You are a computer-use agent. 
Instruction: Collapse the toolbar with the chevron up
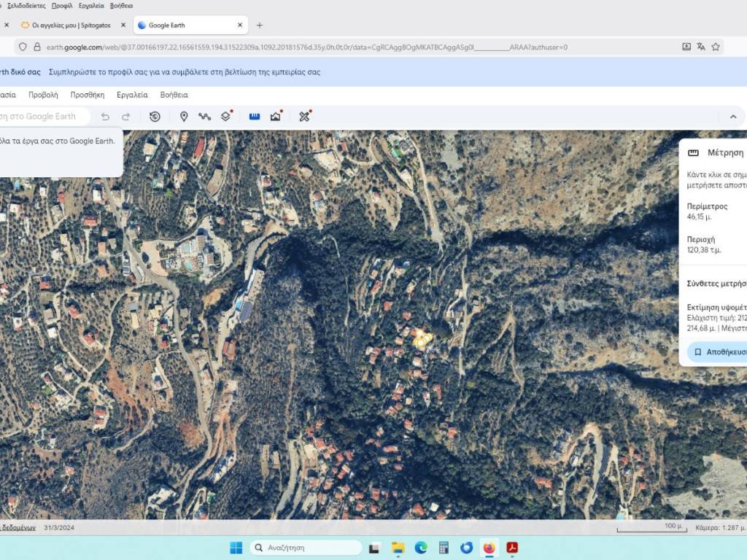point(733,117)
